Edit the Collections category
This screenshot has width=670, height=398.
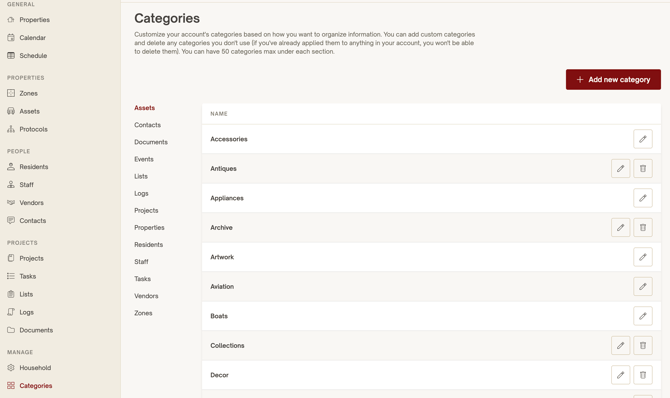pos(620,345)
